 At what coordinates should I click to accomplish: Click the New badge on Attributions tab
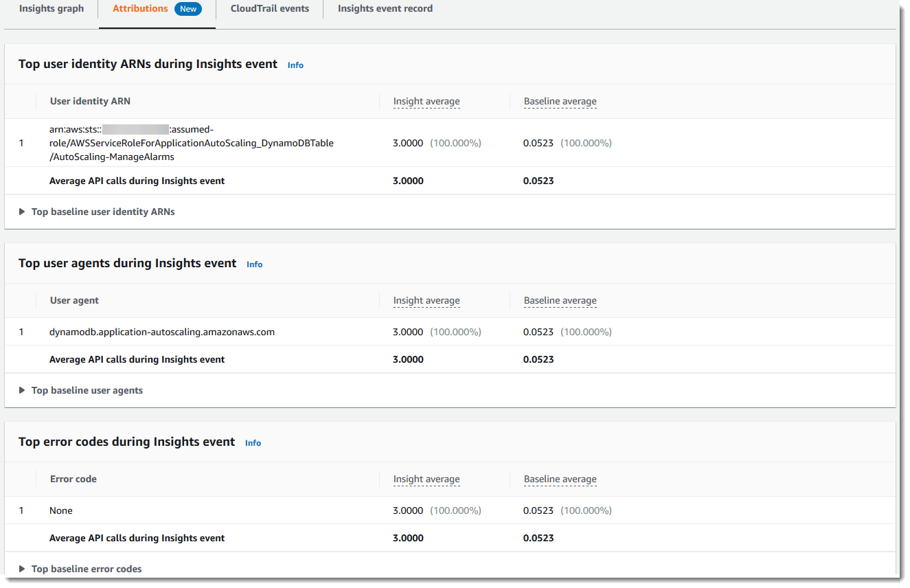[188, 9]
